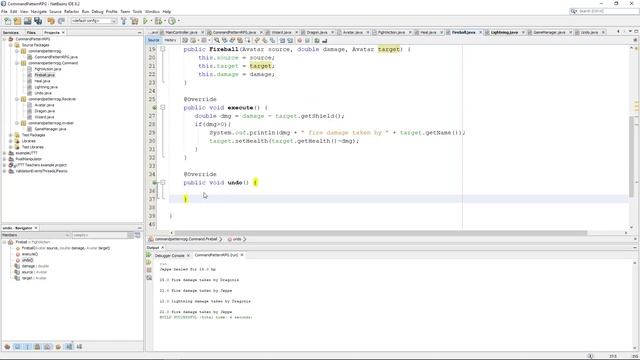Click the Quick Search input field
Image resolution: width=640 pixels, height=360 pixels.
pos(608,11)
